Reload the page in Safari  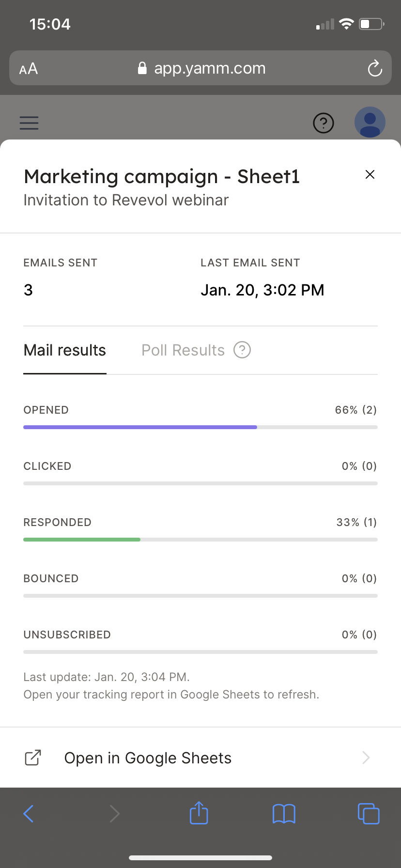pyautogui.click(x=375, y=68)
